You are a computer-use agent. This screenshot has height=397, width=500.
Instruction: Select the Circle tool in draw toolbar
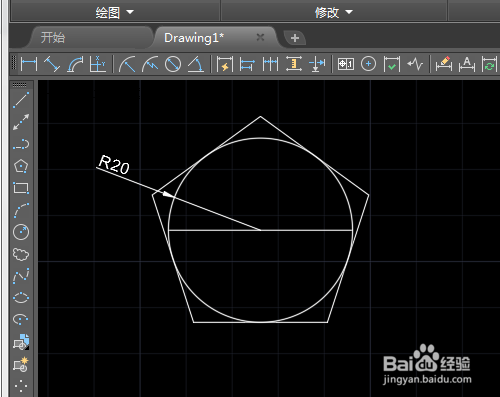[21, 232]
